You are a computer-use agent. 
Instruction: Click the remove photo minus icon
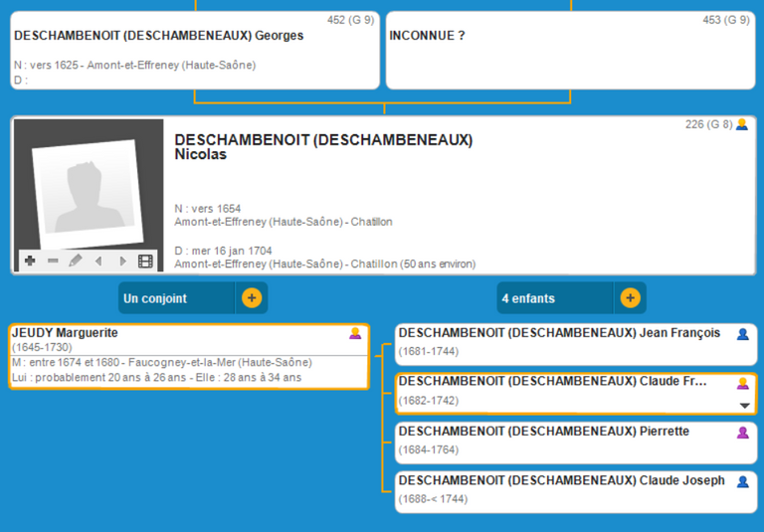click(53, 262)
